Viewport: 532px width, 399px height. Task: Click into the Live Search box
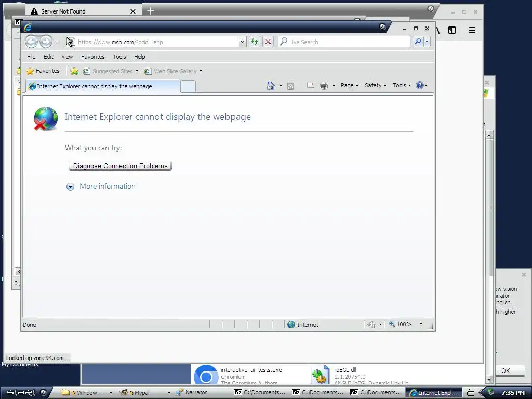click(344, 42)
